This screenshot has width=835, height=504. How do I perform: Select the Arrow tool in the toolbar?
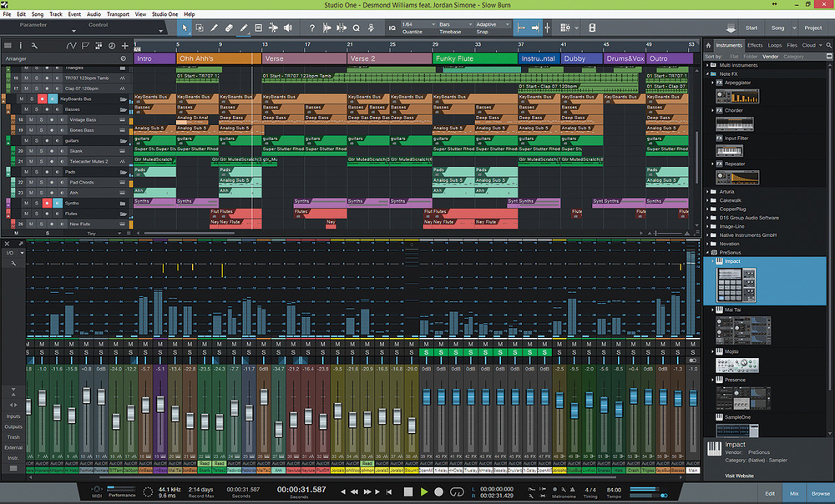pos(185,28)
